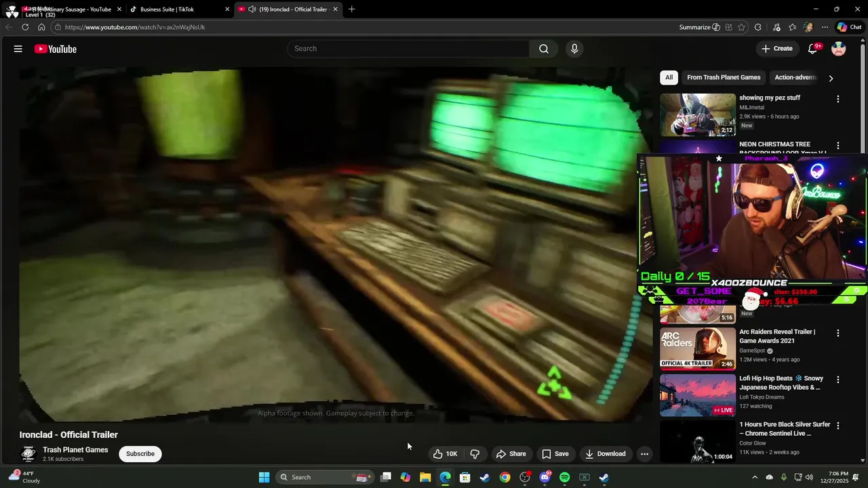Close the Ironclad Official Trailer tab
The width and height of the screenshot is (868, 488).
pos(335,9)
